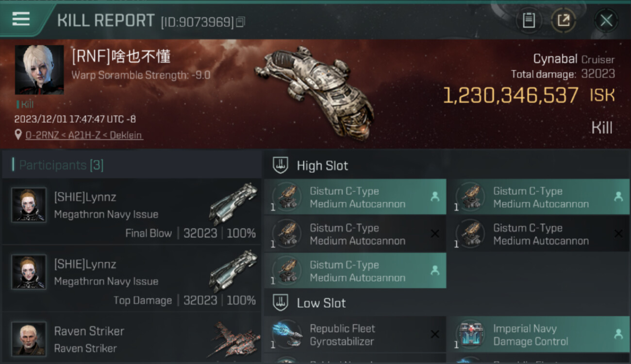Close the kill report window
The image size is (631, 364).
tap(606, 20)
